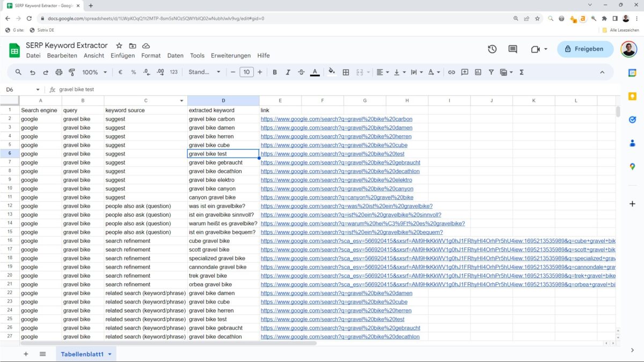This screenshot has height=362, width=644.
Task: Insert a comment via toolbar
Action: coord(465,72)
